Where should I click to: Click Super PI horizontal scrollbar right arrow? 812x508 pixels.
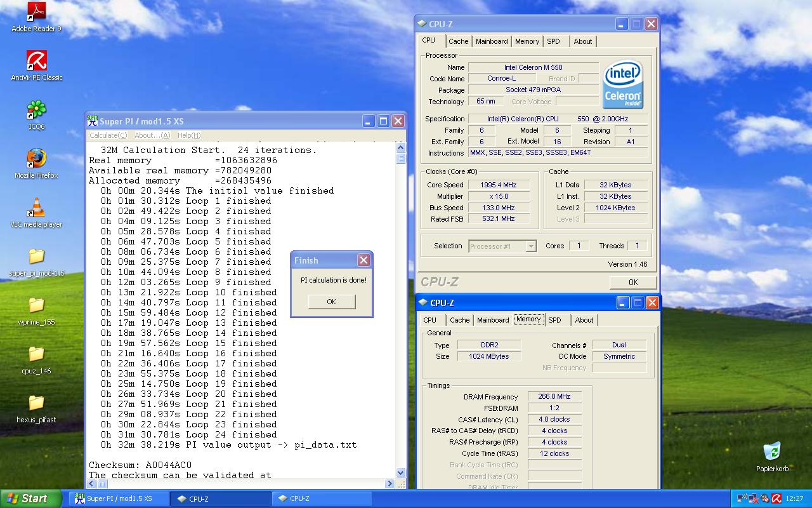tap(390, 484)
